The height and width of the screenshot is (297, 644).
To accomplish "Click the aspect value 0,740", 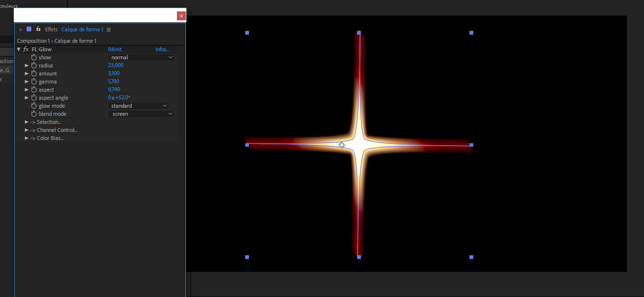I will (114, 90).
